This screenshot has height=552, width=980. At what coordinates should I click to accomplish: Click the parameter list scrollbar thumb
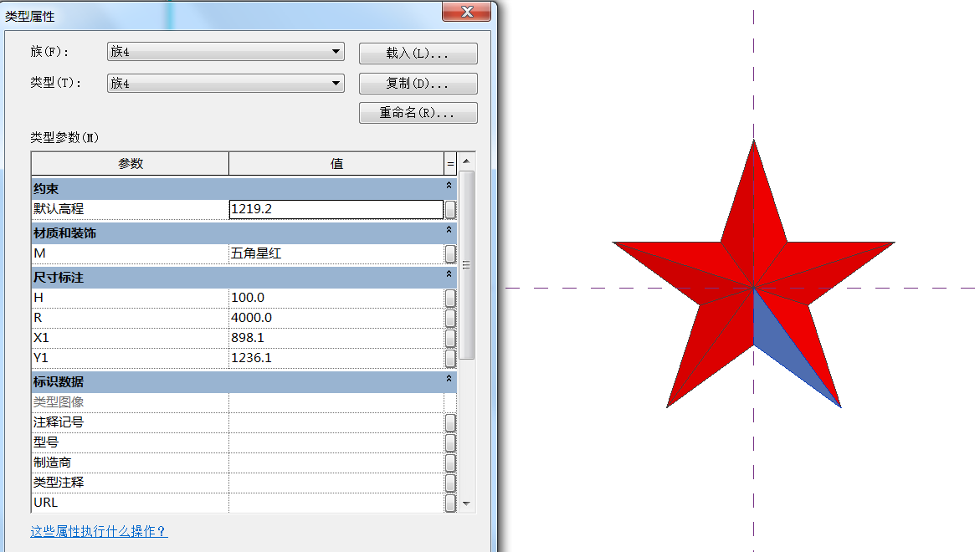click(466, 265)
